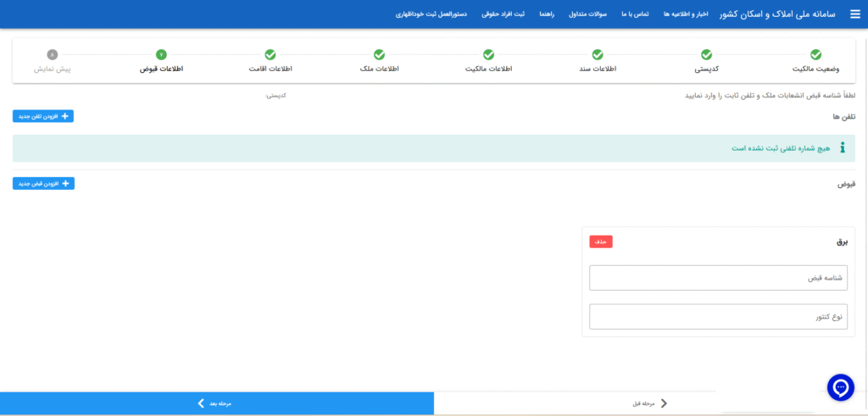
Task: Click the اطلاعات سند step checkmark
Action: [x=598, y=55]
